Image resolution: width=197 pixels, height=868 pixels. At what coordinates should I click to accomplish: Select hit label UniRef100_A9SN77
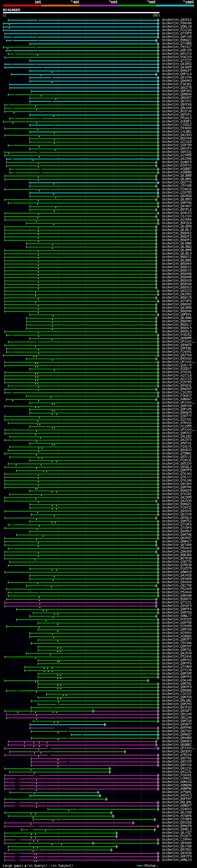177,725
